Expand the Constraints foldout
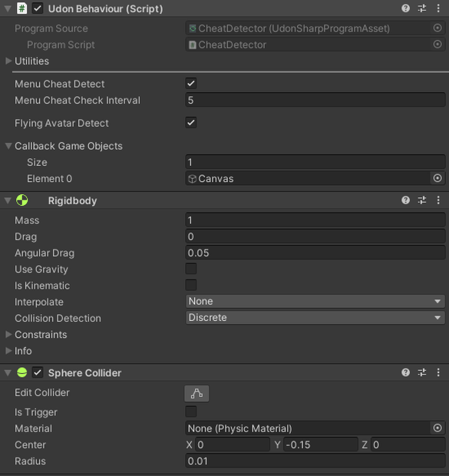Viewport: 449px width, 476px height. click(8, 334)
